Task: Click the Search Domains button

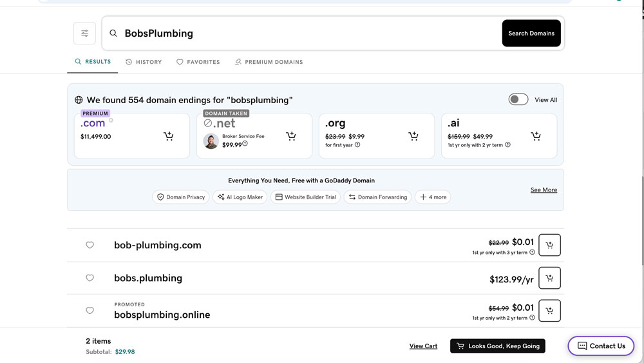Action: pyautogui.click(x=531, y=34)
